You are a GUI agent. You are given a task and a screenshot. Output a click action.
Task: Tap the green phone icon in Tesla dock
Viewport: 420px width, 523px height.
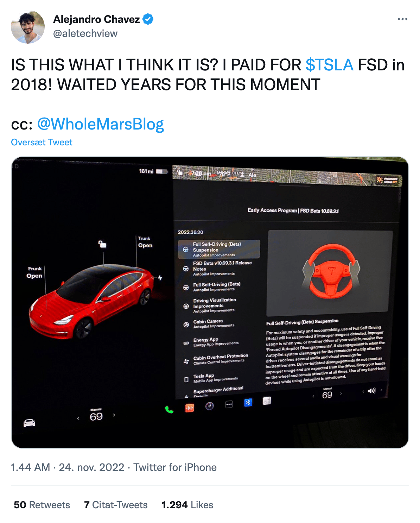[x=169, y=409]
